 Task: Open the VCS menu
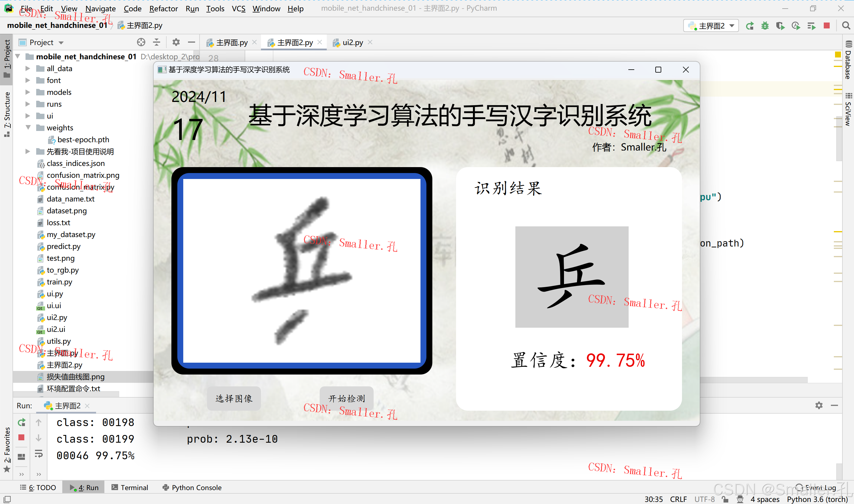pos(239,9)
